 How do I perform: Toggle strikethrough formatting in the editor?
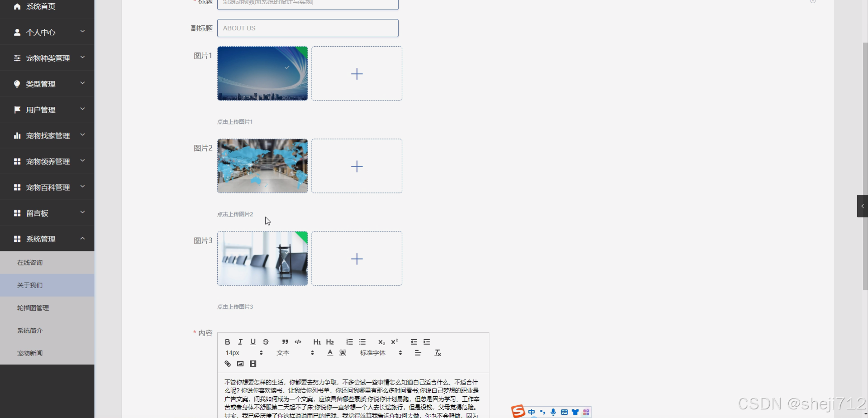(x=266, y=342)
